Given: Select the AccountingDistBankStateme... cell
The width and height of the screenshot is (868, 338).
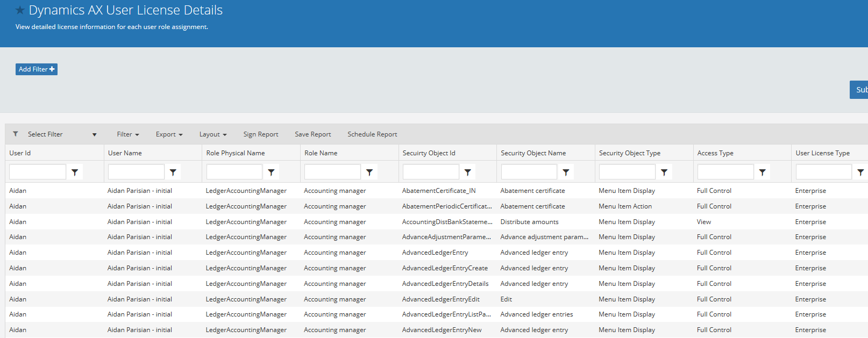Looking at the screenshot, I should click(447, 222).
